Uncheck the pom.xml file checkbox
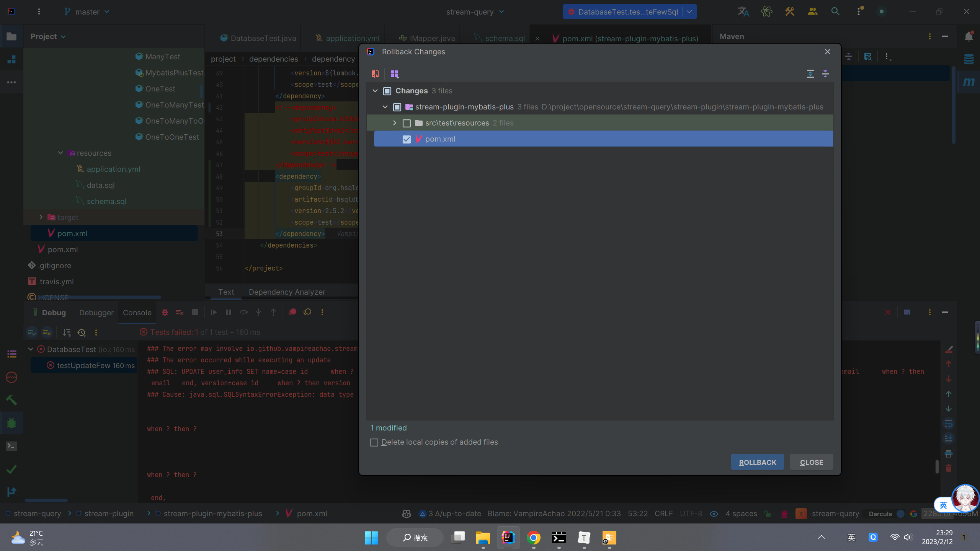980x551 pixels. coord(407,139)
